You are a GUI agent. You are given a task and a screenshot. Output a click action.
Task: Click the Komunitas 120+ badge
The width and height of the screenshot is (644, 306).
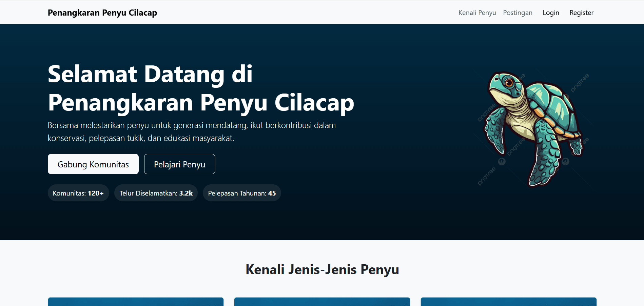pyautogui.click(x=78, y=193)
